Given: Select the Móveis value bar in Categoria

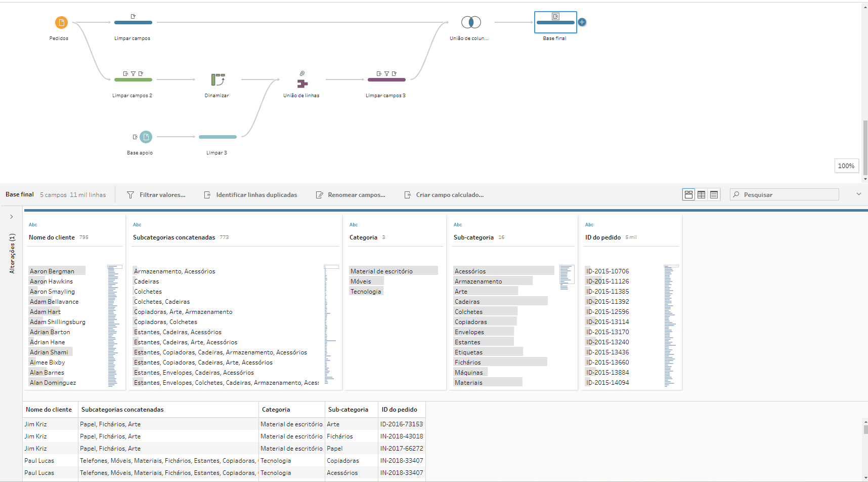Looking at the screenshot, I should [367, 282].
